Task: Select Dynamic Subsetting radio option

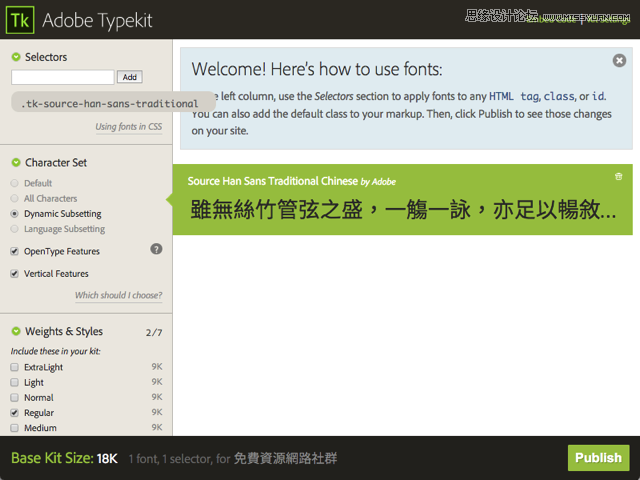Action: coord(15,213)
